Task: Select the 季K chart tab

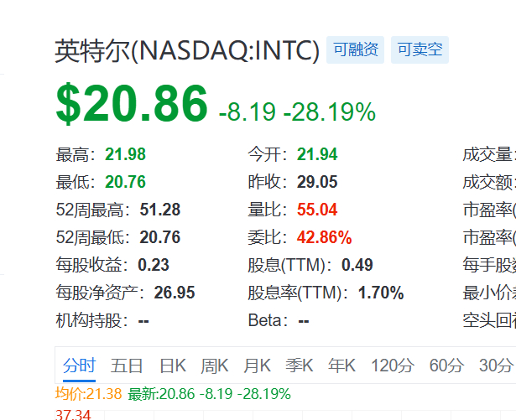Action: click(300, 366)
